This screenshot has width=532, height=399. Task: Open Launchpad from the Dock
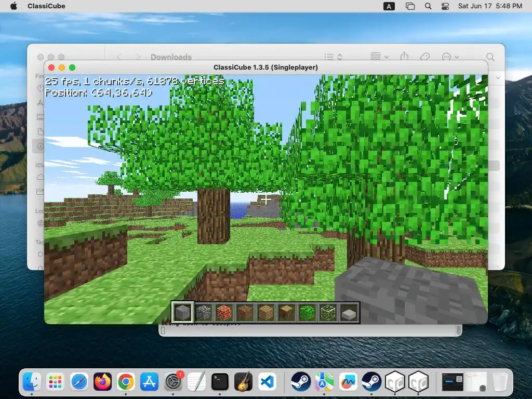click(55, 381)
